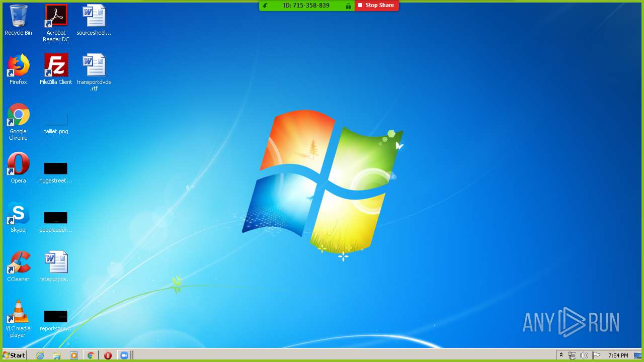644x362 pixels.
Task: Switch to the Zoom taskbar button
Action: 124,355
